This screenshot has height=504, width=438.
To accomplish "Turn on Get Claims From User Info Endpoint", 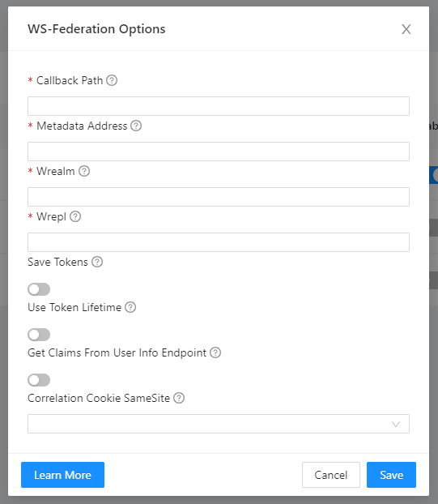I will [39, 380].
